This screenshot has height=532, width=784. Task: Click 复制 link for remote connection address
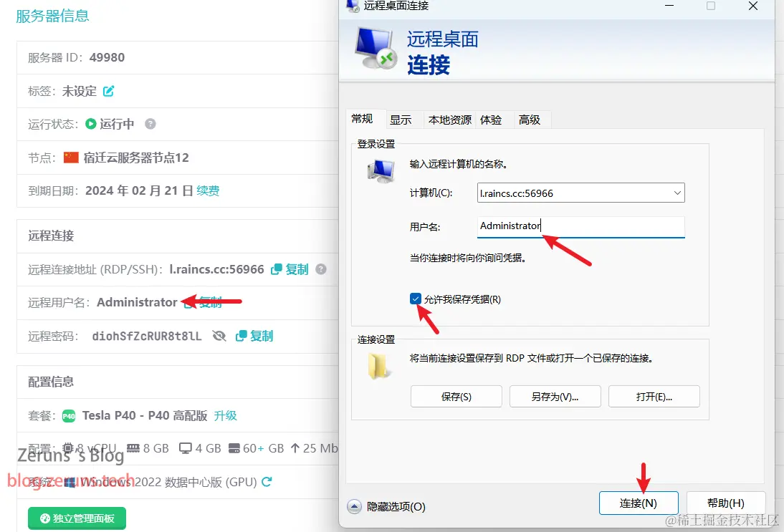(x=297, y=269)
